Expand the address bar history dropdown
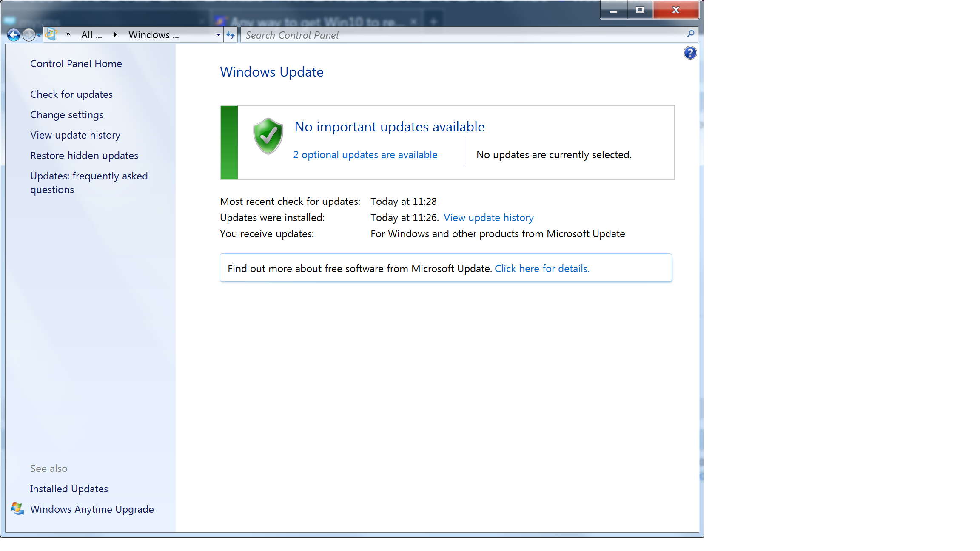Viewport: 980px width, 551px height. [219, 35]
